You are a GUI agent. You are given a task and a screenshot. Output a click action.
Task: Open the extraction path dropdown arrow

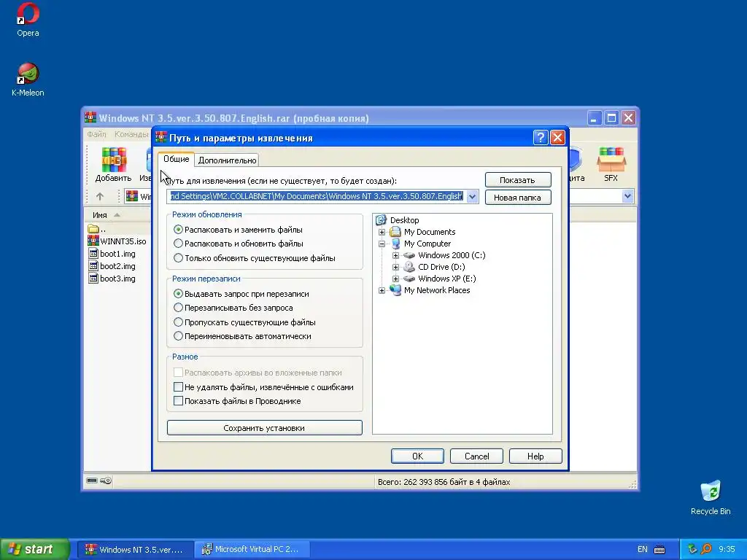pos(472,196)
